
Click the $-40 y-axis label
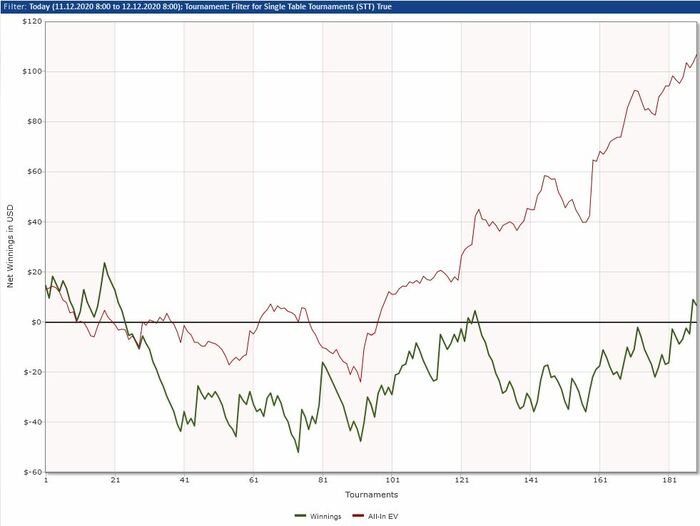point(33,422)
